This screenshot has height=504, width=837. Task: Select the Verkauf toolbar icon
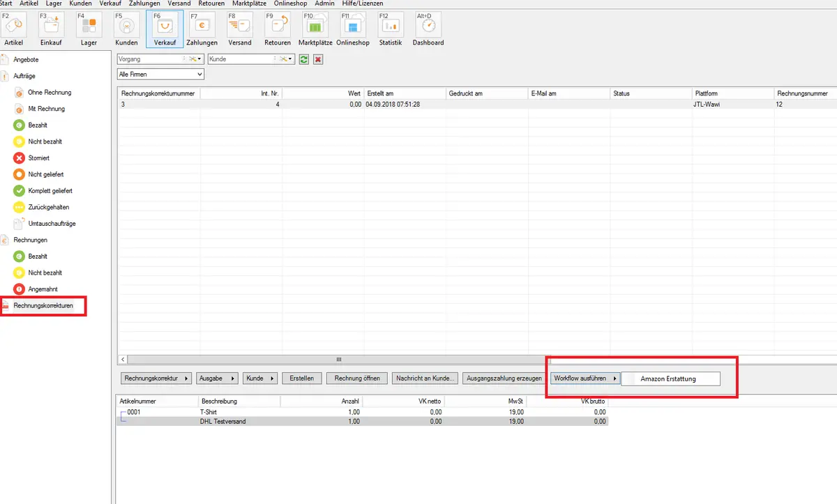click(165, 29)
